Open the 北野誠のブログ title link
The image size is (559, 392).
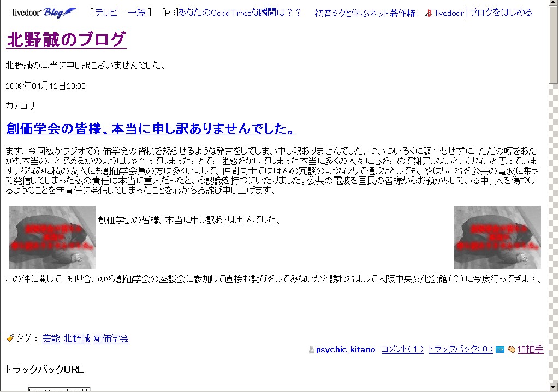coord(66,39)
